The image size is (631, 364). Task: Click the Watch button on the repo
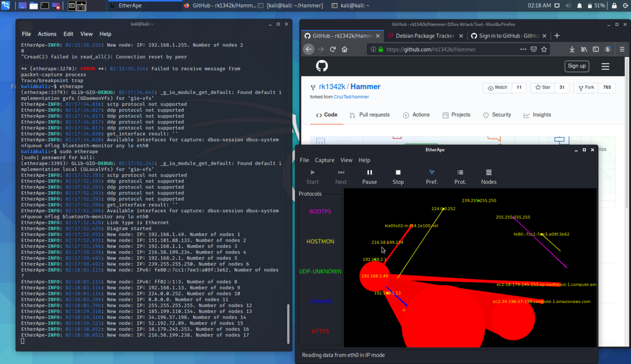497,88
